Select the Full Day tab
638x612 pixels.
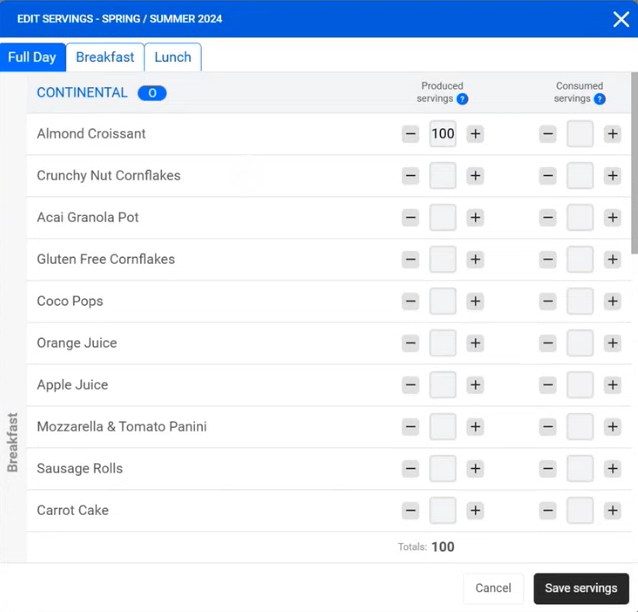click(x=32, y=57)
